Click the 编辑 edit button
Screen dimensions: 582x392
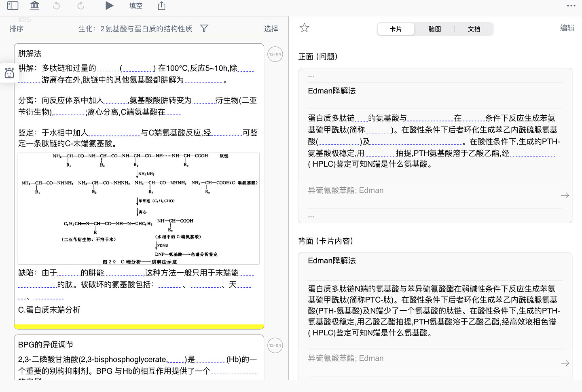[x=567, y=28]
